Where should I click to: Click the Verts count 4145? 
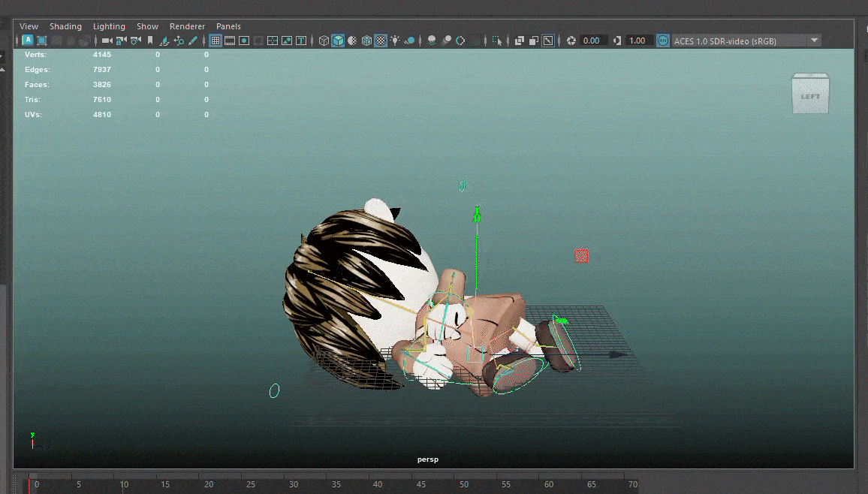tap(102, 54)
